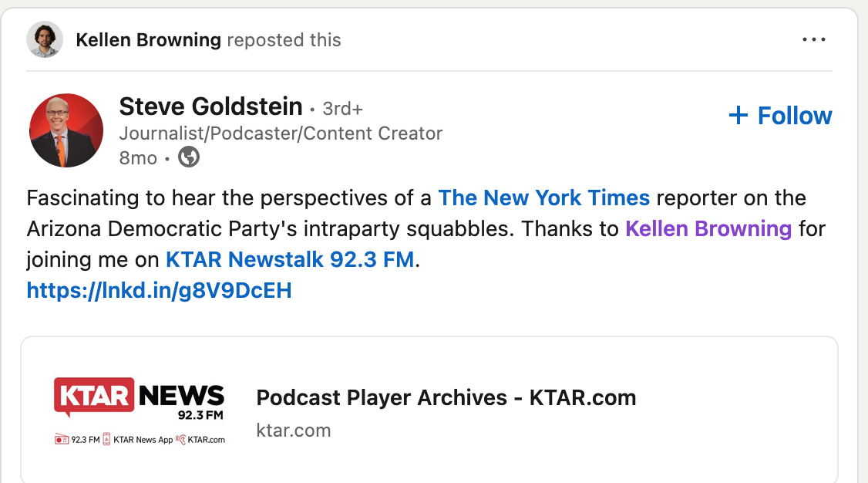
Task: Click the KTAR News logo thumbnail
Action: [x=139, y=410]
